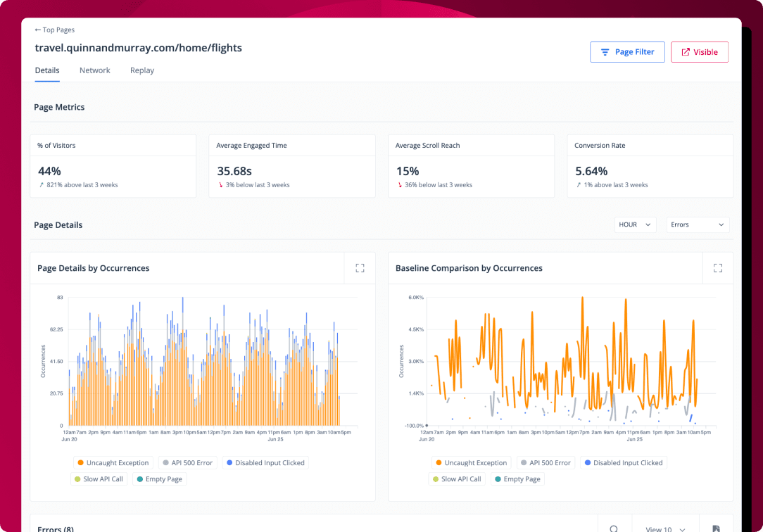The height and width of the screenshot is (532, 763).
Task: Switch to the Network tab
Action: pos(94,70)
